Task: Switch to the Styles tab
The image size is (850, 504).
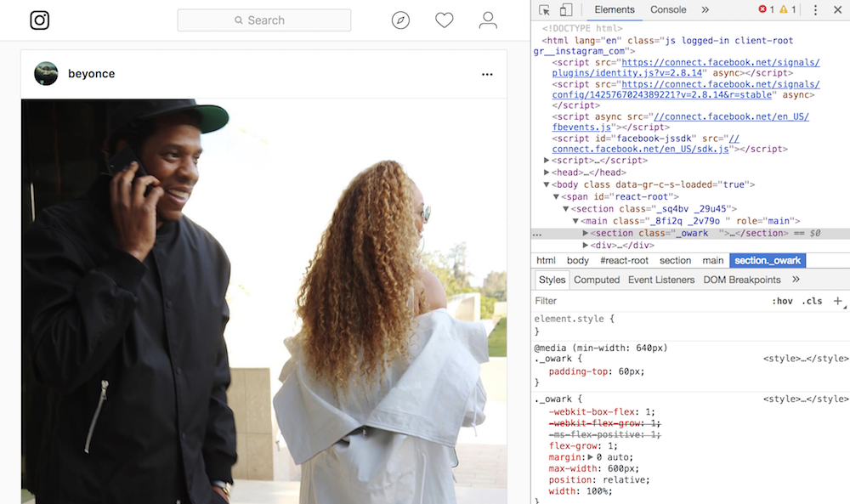Action: (x=552, y=280)
